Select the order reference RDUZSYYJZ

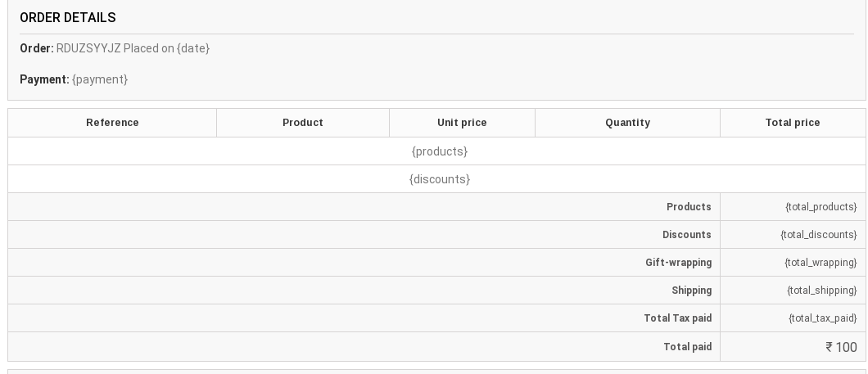coord(88,48)
